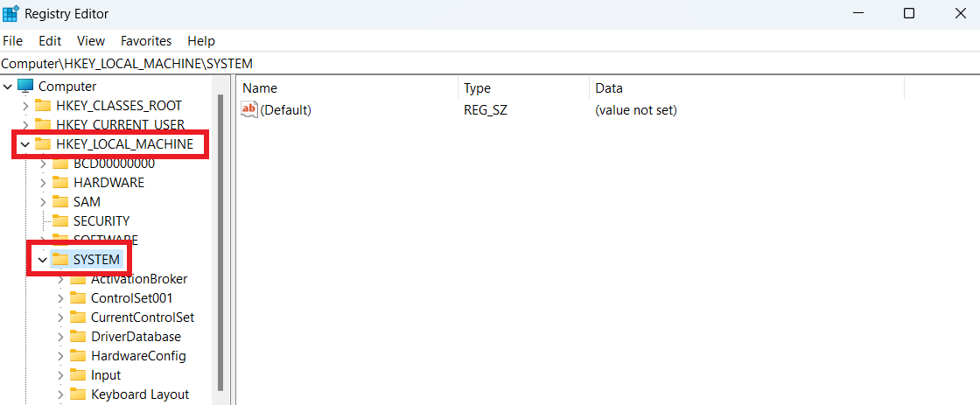Click the SECURITY folder icon
Screen dimensions: 980x405
(60, 221)
